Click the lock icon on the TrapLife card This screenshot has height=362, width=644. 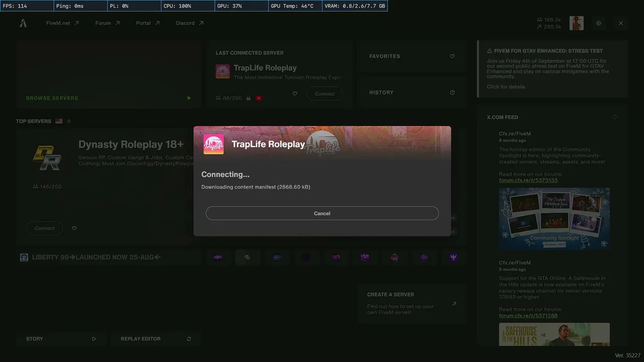point(249,98)
